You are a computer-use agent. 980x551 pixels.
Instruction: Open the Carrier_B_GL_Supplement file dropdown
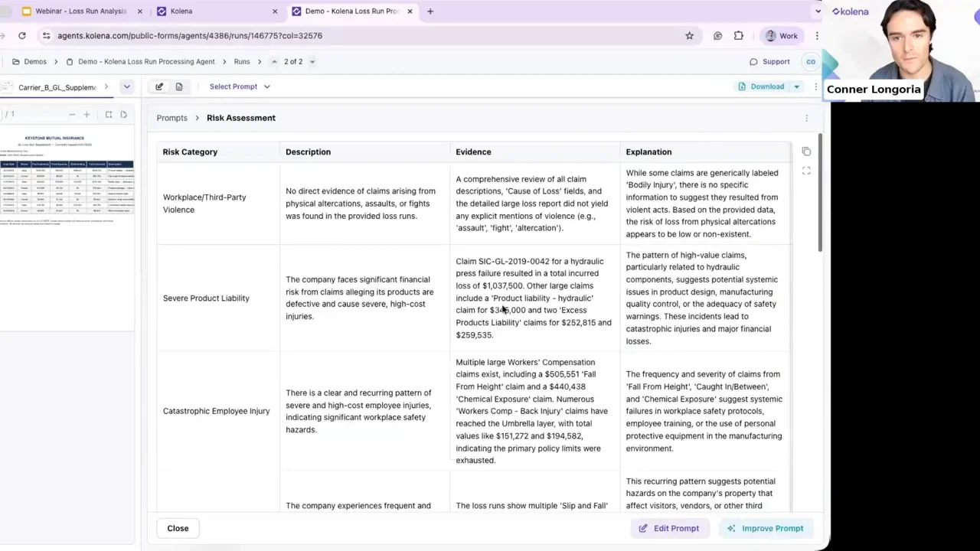(126, 86)
